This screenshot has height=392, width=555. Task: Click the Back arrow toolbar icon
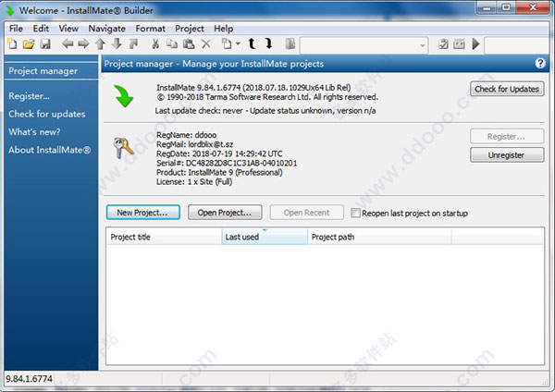(68, 44)
